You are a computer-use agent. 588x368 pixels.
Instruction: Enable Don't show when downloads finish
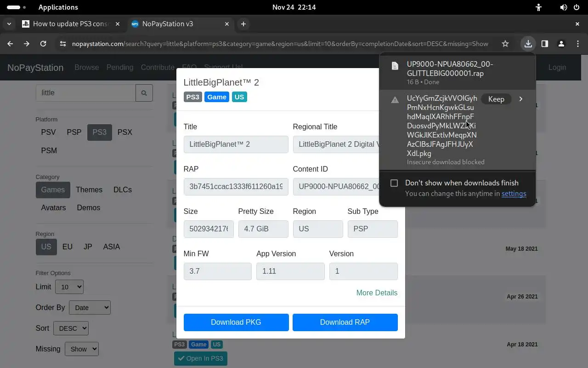pyautogui.click(x=394, y=183)
